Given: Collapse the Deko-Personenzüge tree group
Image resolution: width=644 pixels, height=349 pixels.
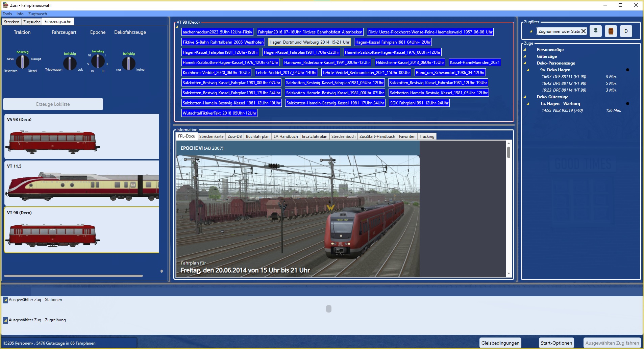Looking at the screenshot, I should pyautogui.click(x=525, y=63).
